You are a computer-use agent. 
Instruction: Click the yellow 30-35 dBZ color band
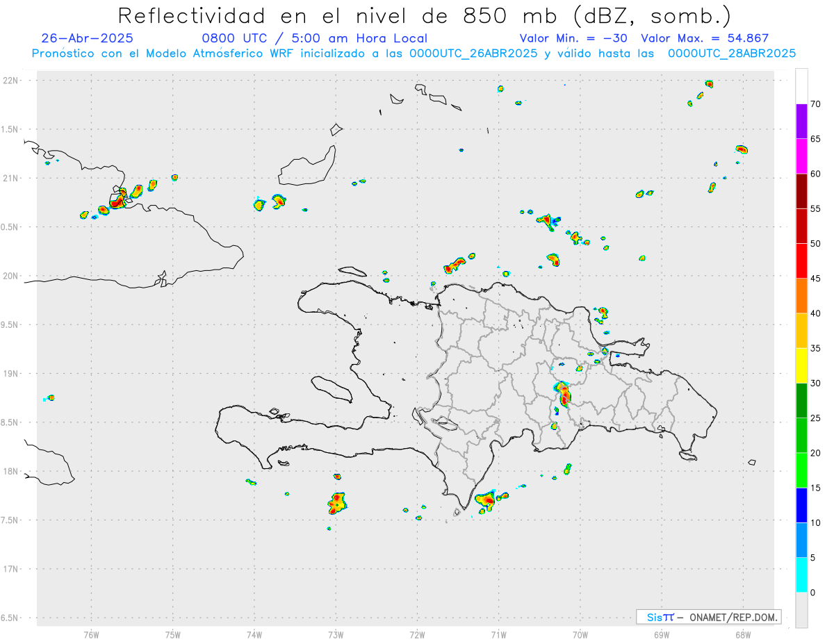[801, 365]
